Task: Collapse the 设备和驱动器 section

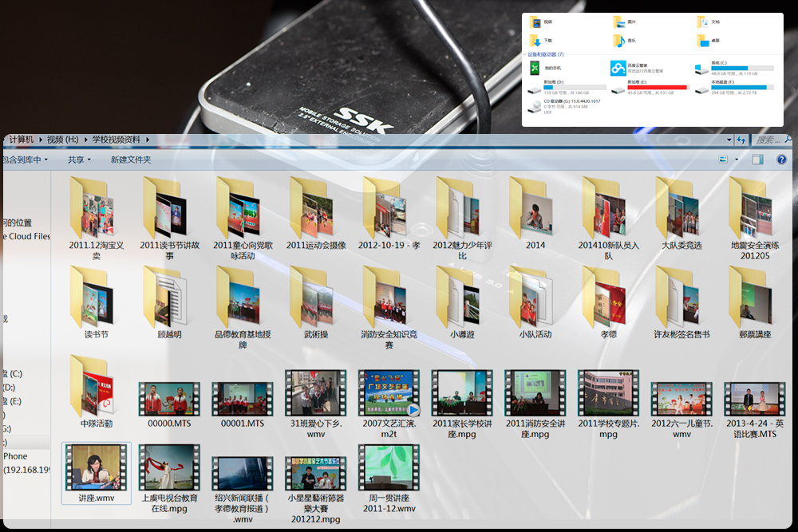Action: (526, 54)
